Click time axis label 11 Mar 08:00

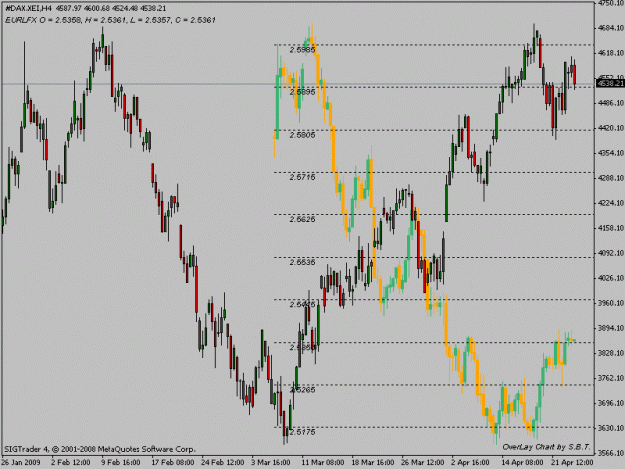coord(323,462)
